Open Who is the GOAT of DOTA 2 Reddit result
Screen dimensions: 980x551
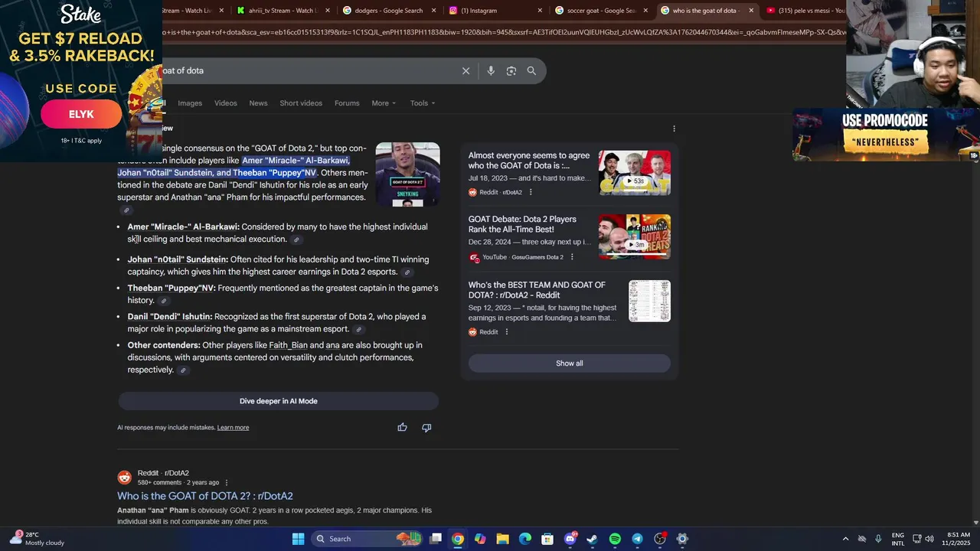click(x=204, y=496)
